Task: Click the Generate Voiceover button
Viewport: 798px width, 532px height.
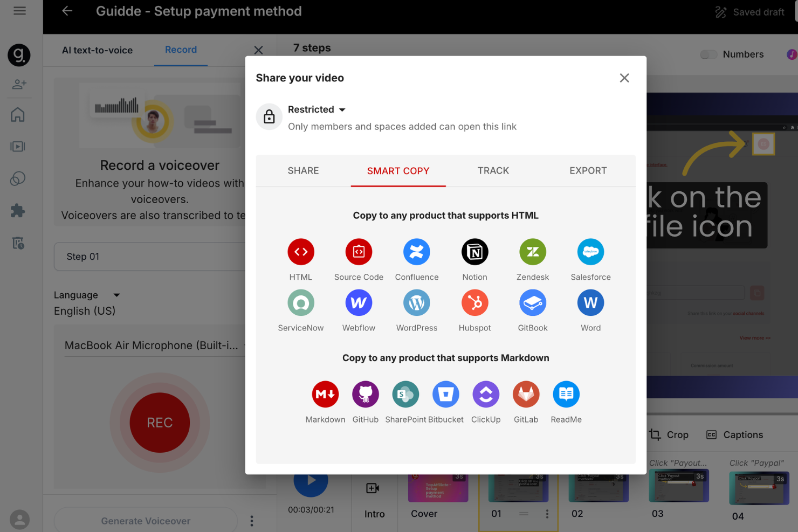Action: point(145,520)
